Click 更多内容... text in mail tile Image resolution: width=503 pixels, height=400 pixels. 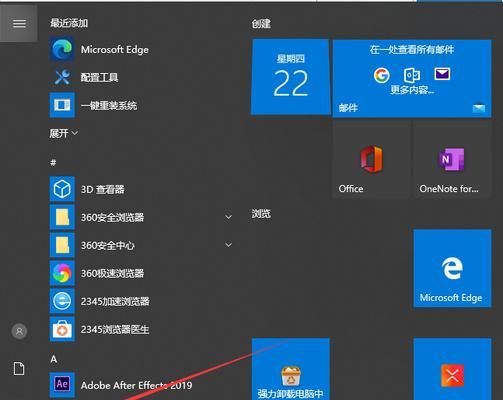(412, 90)
